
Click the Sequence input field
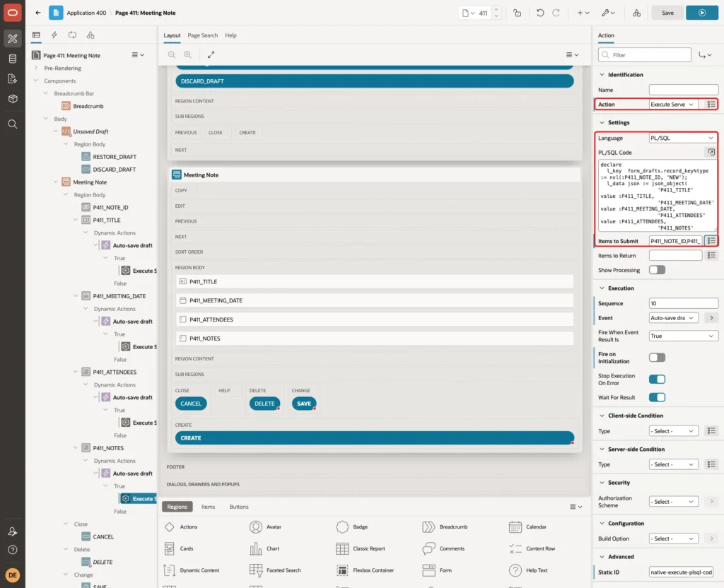click(684, 303)
